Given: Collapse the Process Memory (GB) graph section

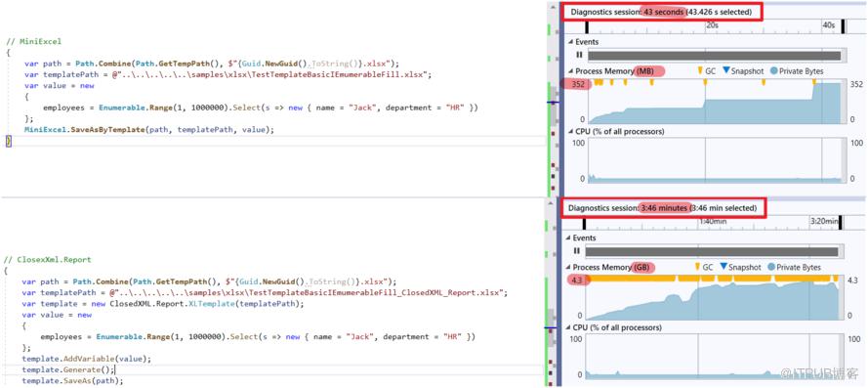Looking at the screenshot, I should [568, 267].
